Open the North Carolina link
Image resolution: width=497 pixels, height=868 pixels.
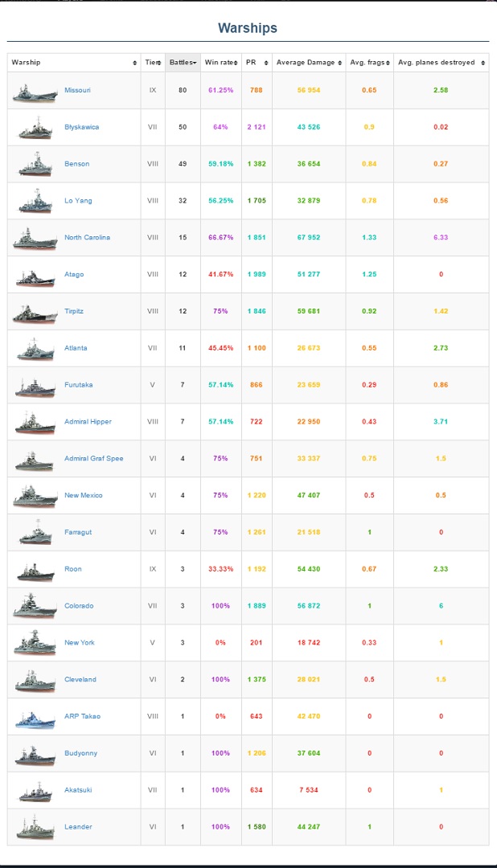point(87,237)
